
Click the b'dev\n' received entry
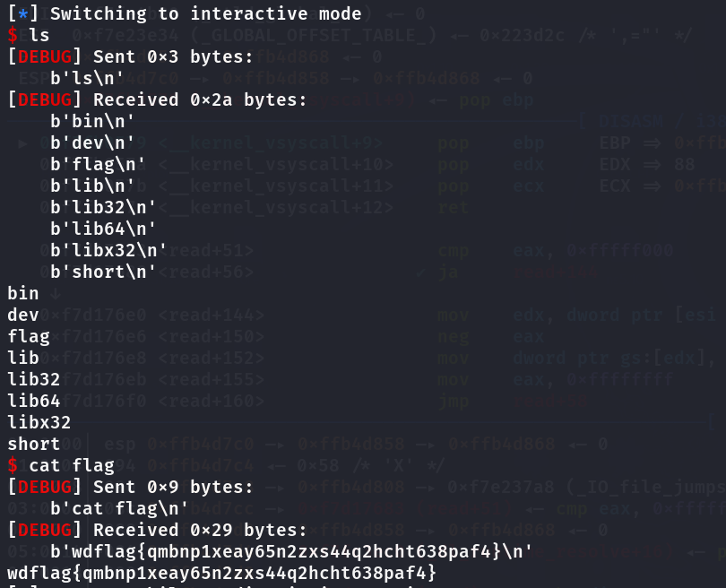coord(92,143)
